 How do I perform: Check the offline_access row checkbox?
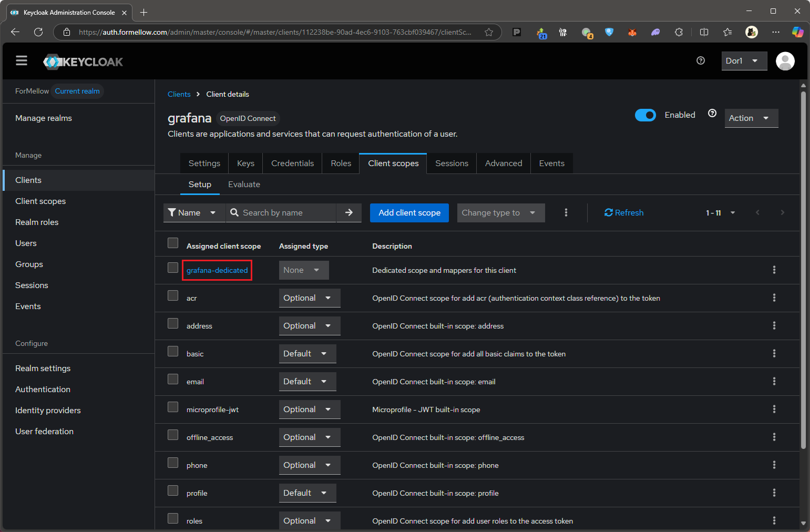pos(173,435)
